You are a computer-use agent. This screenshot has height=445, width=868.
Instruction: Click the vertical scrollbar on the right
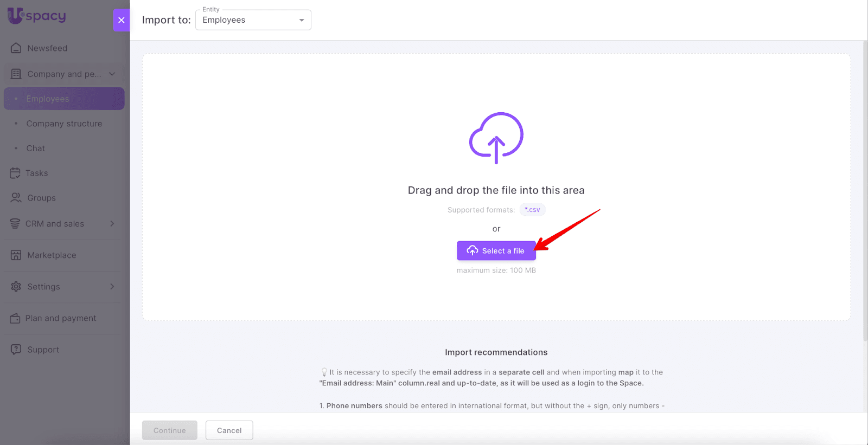point(865,190)
